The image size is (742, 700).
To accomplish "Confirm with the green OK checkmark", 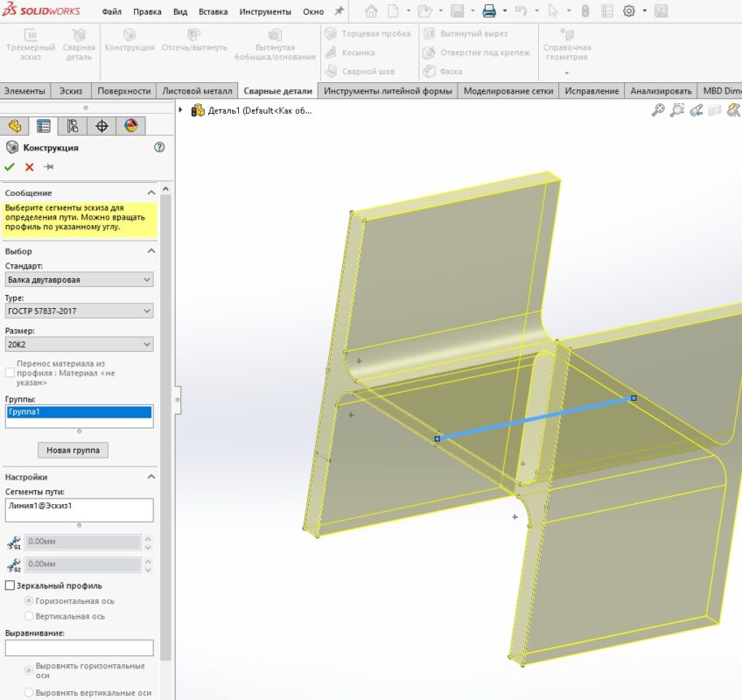I will (x=10, y=166).
